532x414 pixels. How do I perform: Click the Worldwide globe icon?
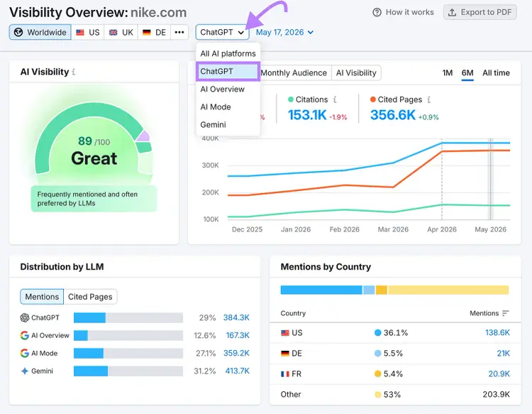coord(18,32)
